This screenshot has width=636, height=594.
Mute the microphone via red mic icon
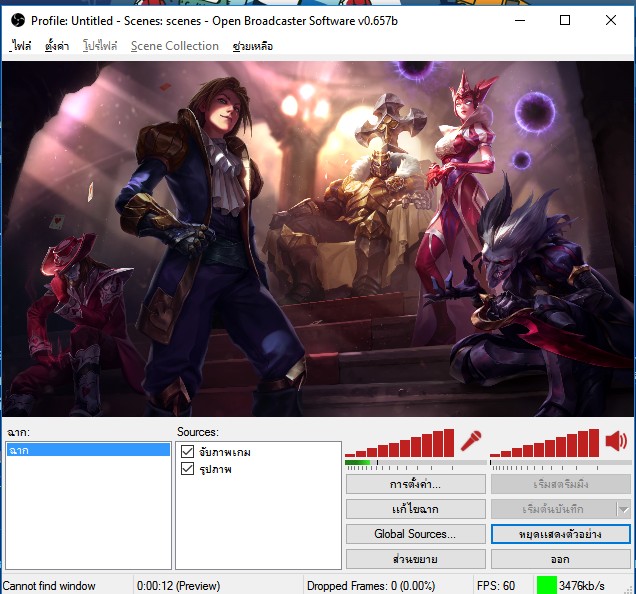(x=471, y=441)
